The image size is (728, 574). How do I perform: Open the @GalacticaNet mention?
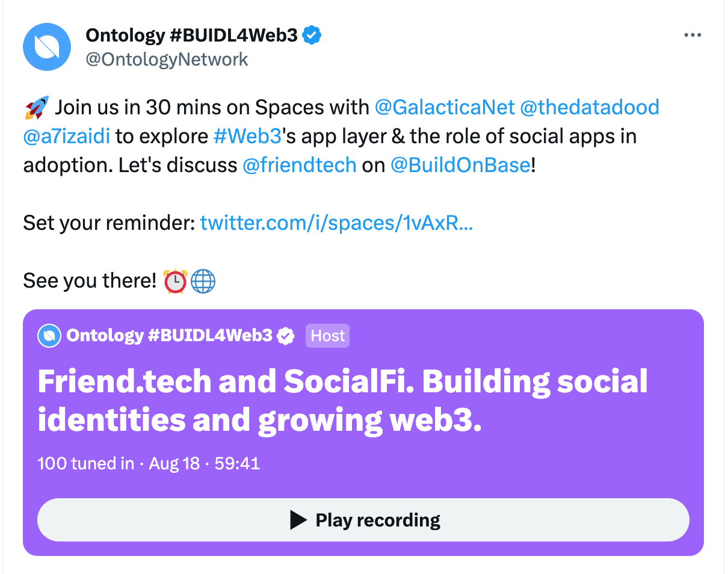pyautogui.click(x=445, y=107)
